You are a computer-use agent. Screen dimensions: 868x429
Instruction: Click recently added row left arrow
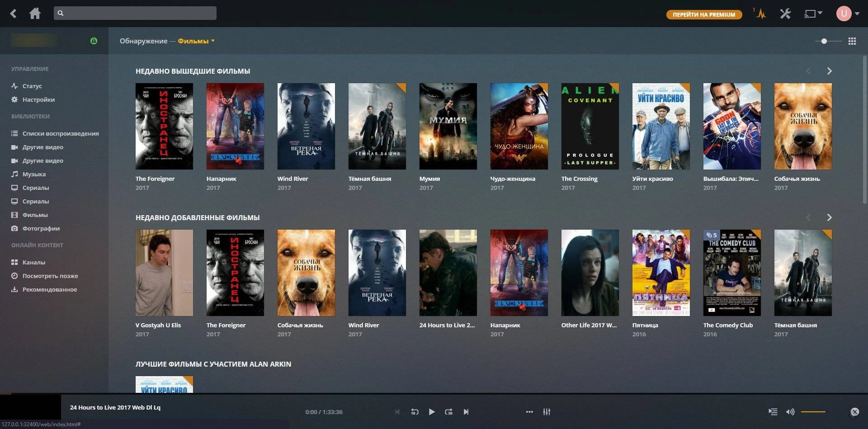[808, 217]
